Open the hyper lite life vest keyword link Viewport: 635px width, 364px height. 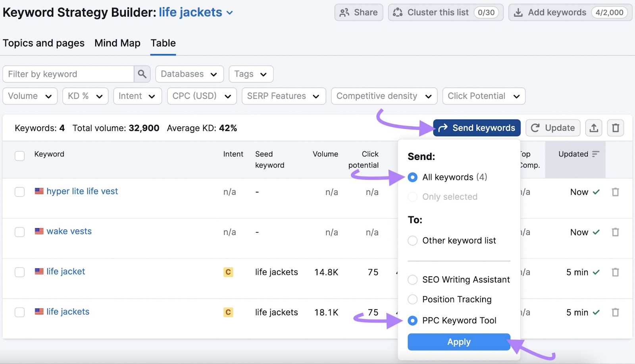[x=82, y=191]
